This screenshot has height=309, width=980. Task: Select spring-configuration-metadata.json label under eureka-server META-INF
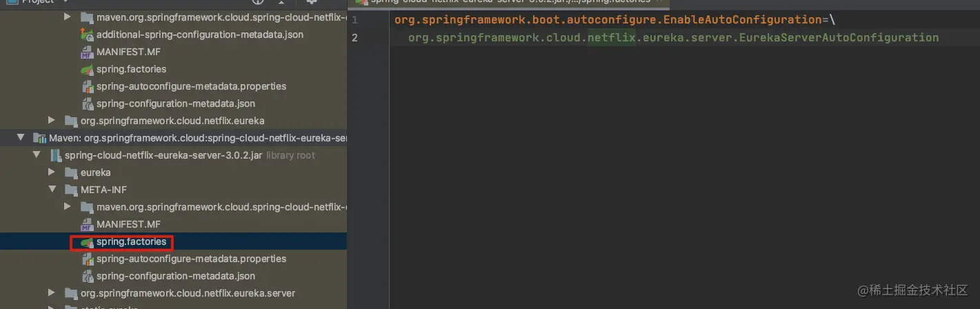pos(176,276)
